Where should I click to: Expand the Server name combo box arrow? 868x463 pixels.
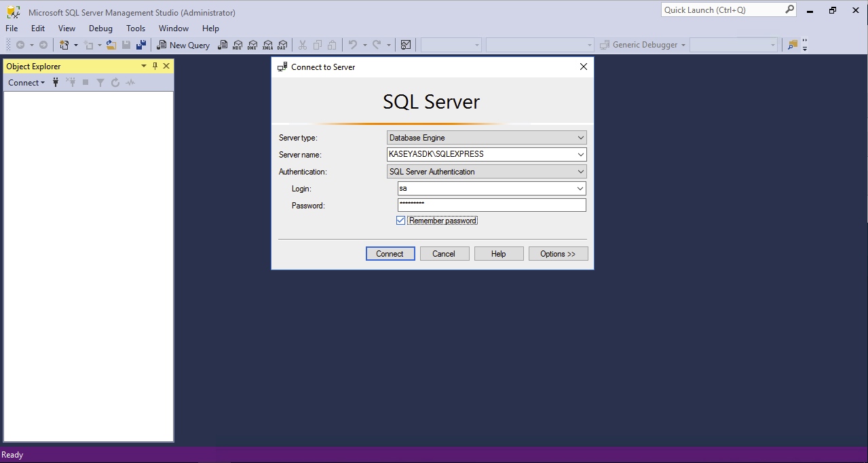click(x=580, y=154)
